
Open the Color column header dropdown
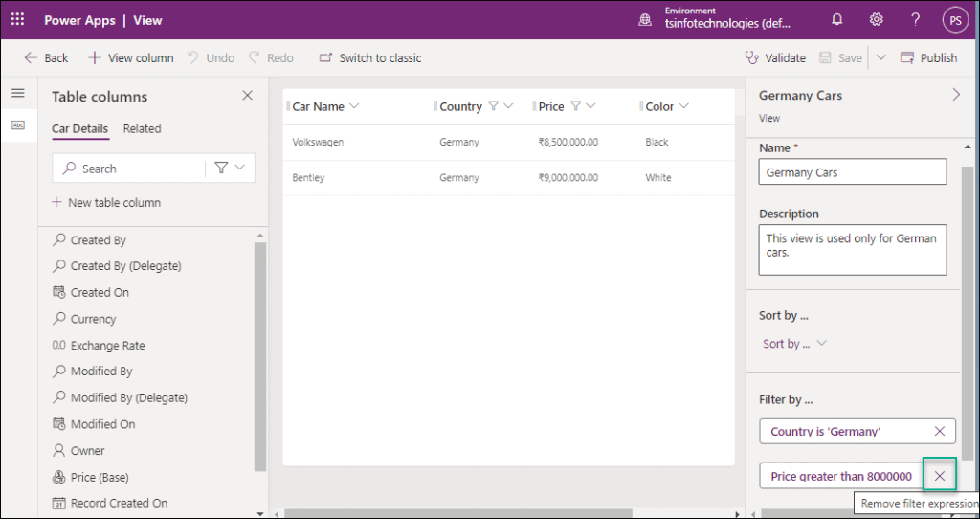(x=683, y=106)
